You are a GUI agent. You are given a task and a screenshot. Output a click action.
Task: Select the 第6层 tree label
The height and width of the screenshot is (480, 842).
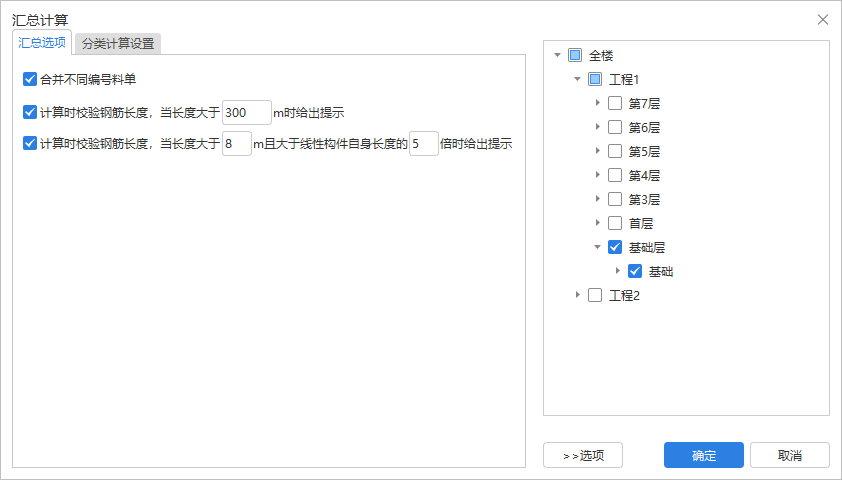[644, 127]
